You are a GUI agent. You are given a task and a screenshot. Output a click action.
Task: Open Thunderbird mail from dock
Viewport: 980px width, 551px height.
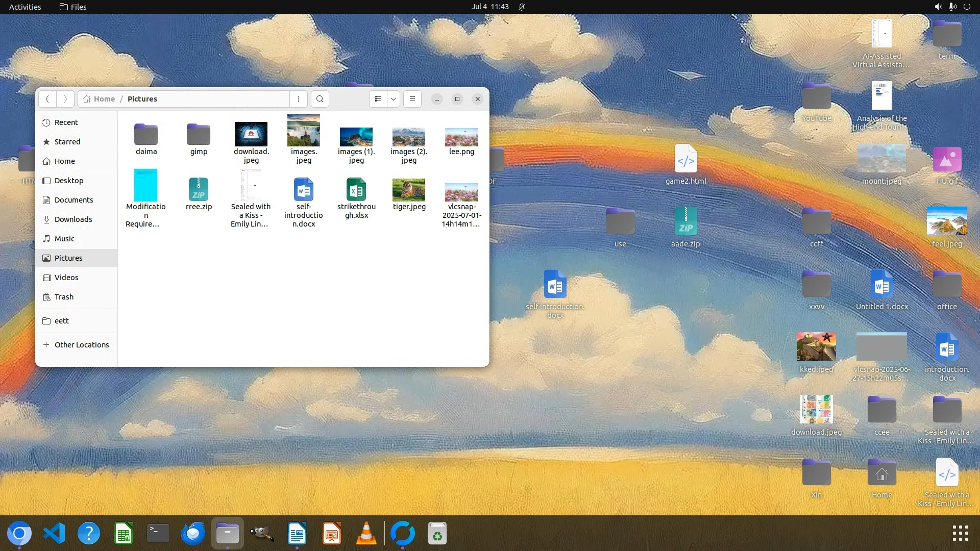(x=192, y=534)
